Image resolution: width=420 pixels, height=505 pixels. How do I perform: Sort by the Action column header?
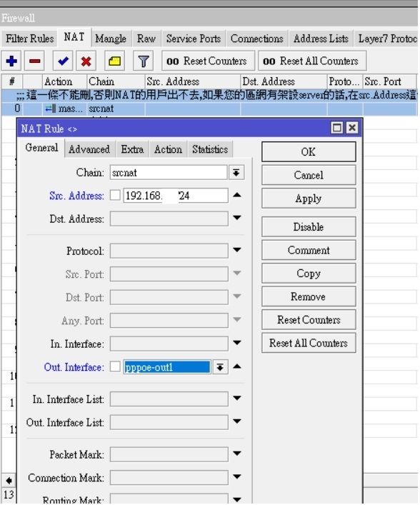(x=64, y=81)
